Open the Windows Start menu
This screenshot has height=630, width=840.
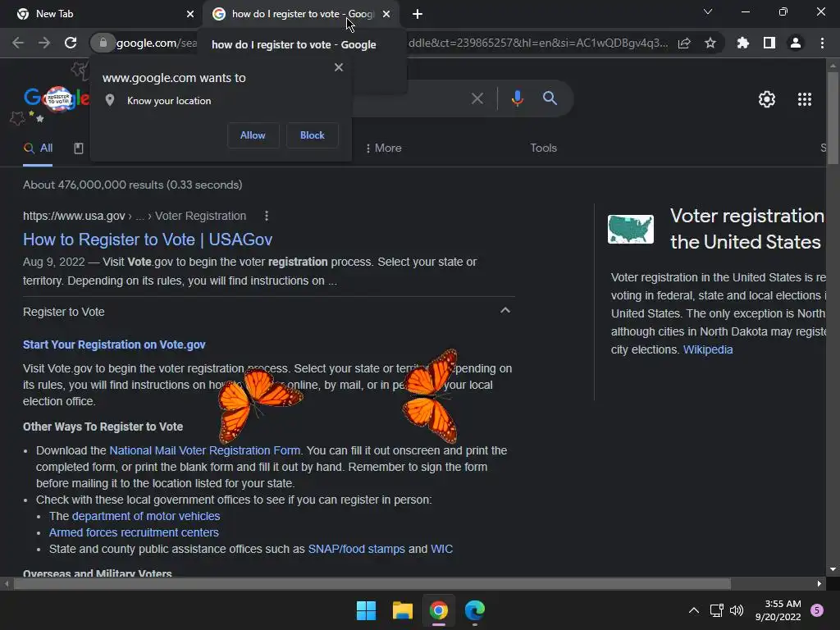pos(366,610)
